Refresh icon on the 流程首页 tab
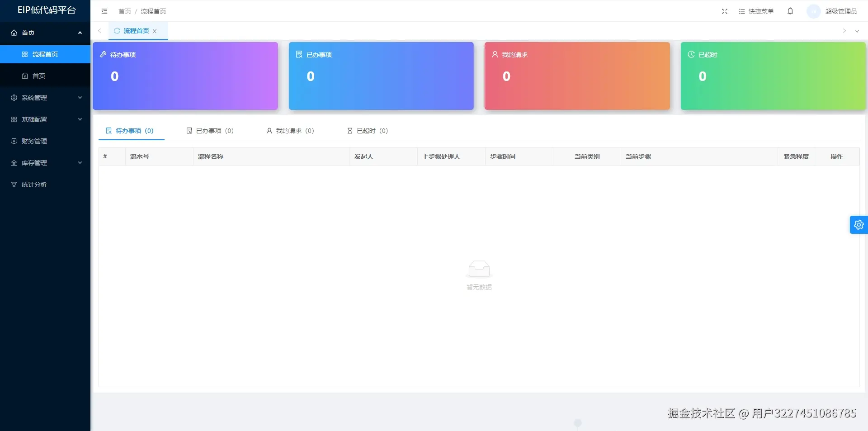This screenshot has height=431, width=868. pos(117,31)
